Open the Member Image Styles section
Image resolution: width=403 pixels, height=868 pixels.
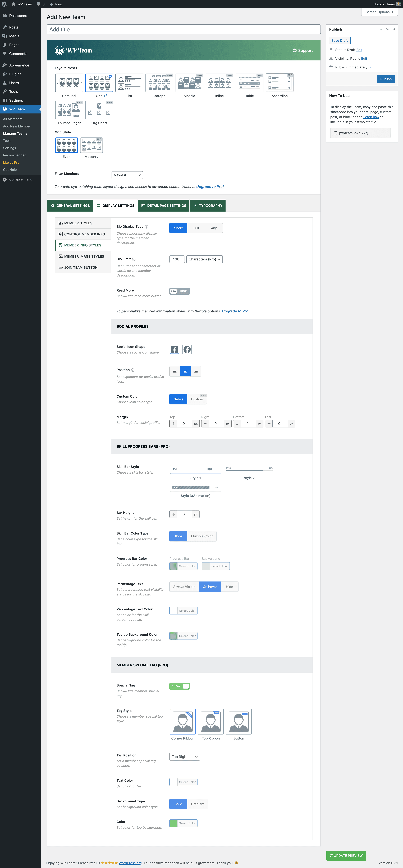tap(84, 256)
